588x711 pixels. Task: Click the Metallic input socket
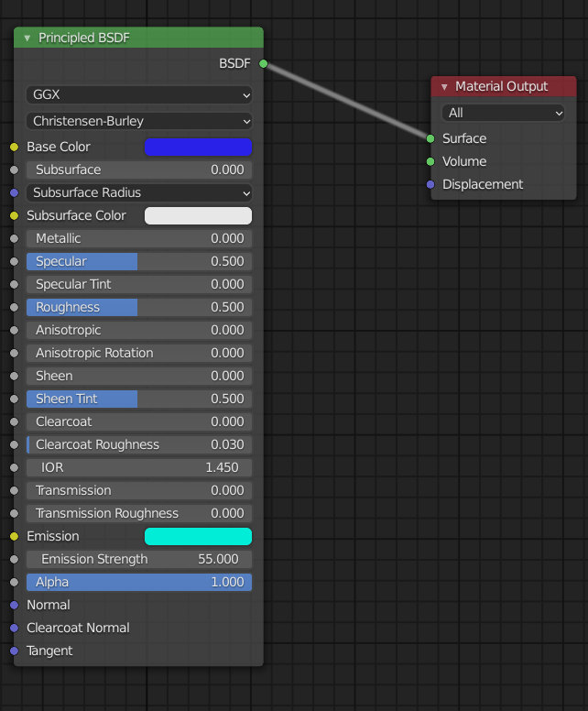coord(14,238)
